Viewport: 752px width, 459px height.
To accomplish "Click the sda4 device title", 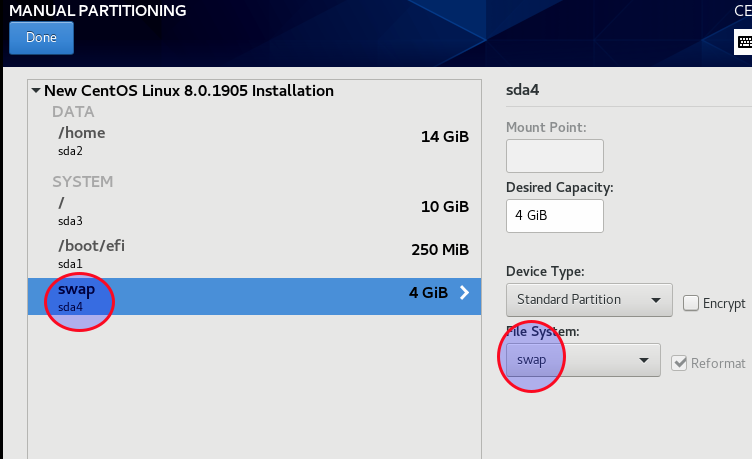I will click(x=522, y=90).
